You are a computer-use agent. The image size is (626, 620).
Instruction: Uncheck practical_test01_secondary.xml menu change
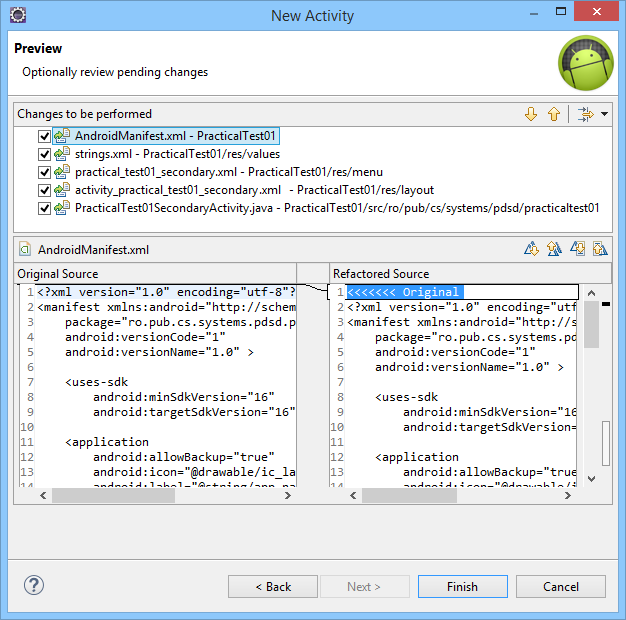(44, 172)
